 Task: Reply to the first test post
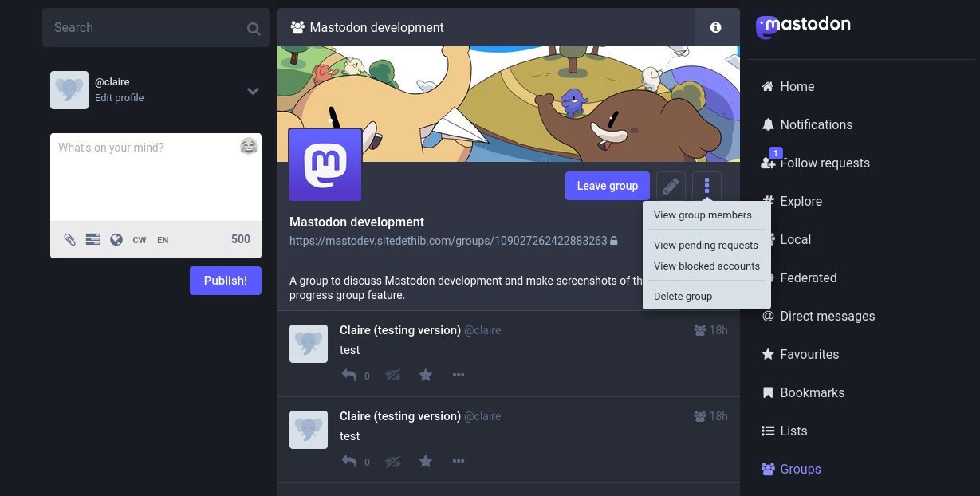348,375
